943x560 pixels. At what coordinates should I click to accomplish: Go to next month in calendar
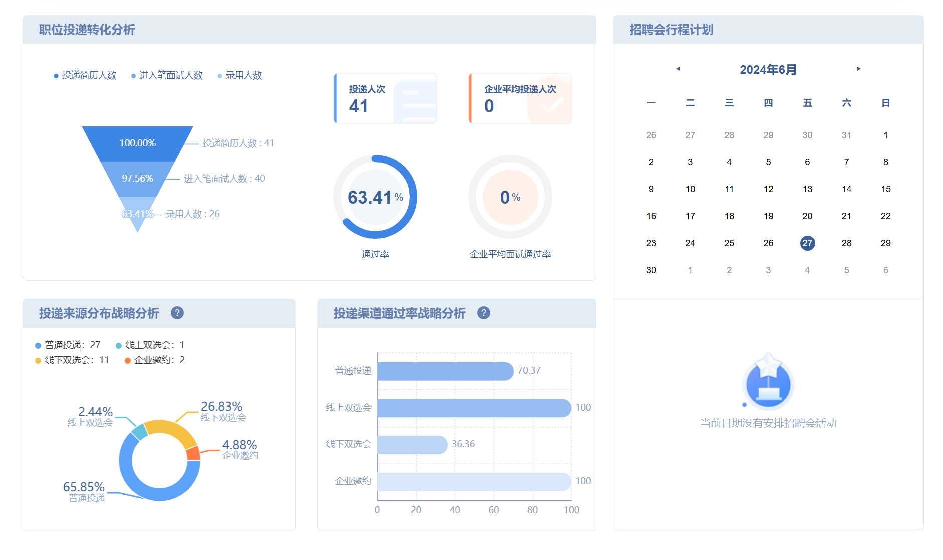858,69
